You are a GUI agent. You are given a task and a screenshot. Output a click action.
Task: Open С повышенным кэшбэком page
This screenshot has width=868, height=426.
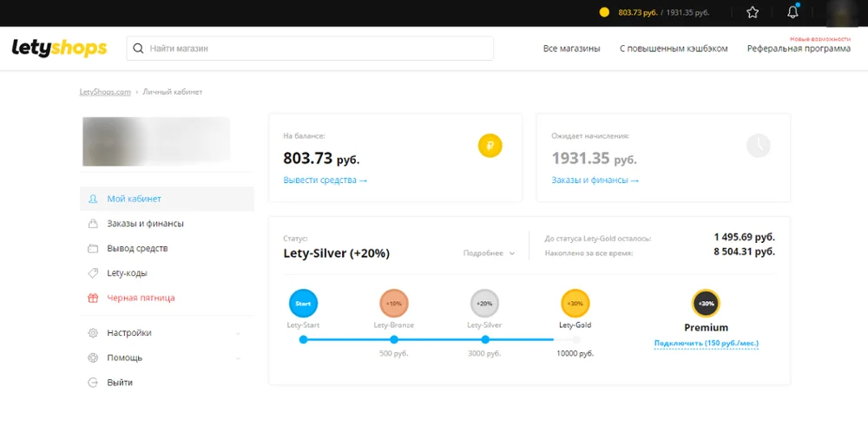tap(674, 49)
